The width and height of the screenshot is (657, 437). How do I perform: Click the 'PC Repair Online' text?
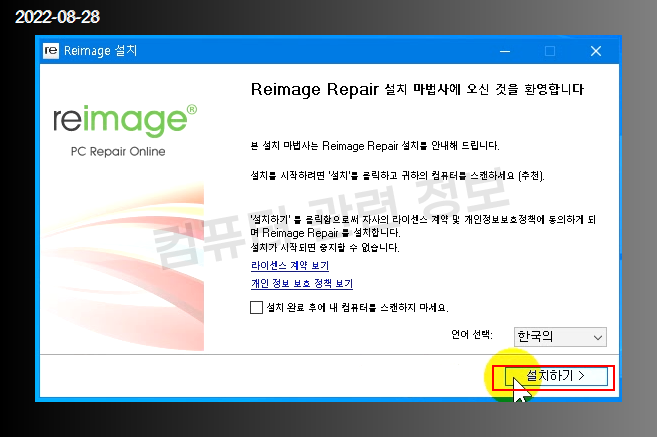click(118, 151)
